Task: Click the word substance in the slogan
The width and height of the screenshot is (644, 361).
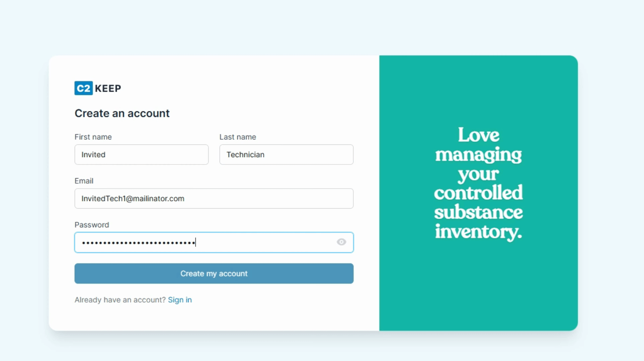Action: point(478,212)
